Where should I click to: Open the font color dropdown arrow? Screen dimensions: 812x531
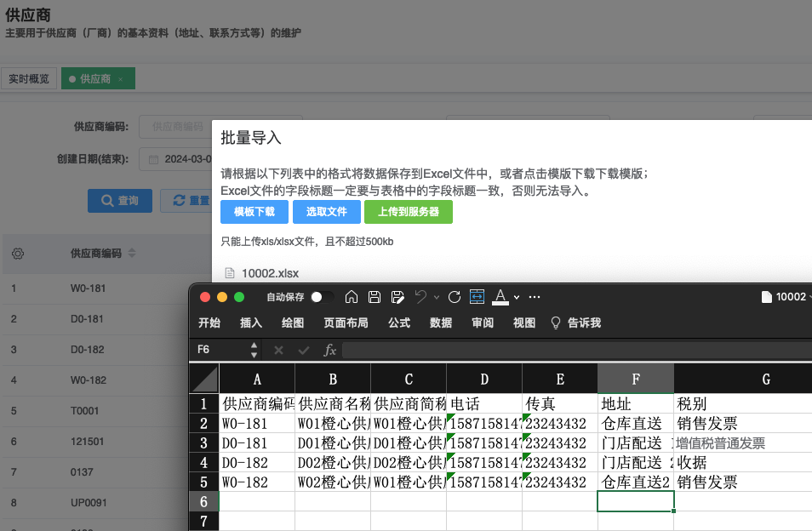[x=517, y=297]
